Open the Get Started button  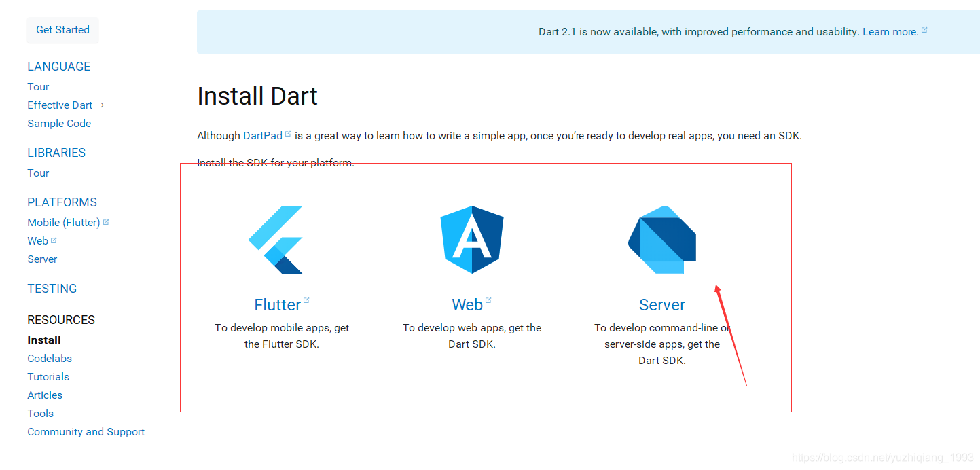[x=62, y=30]
